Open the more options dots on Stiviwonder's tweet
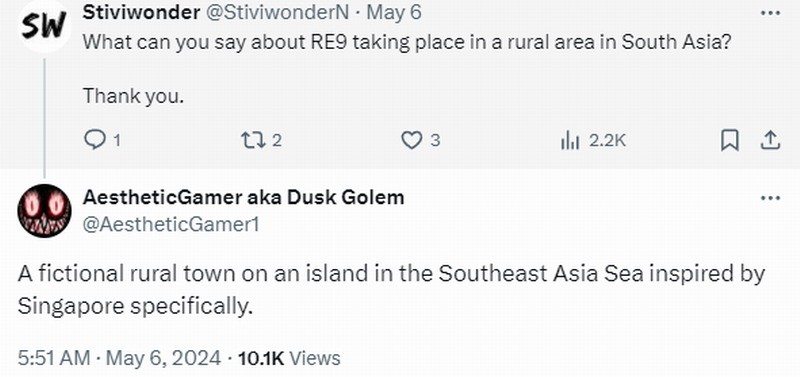 (770, 13)
